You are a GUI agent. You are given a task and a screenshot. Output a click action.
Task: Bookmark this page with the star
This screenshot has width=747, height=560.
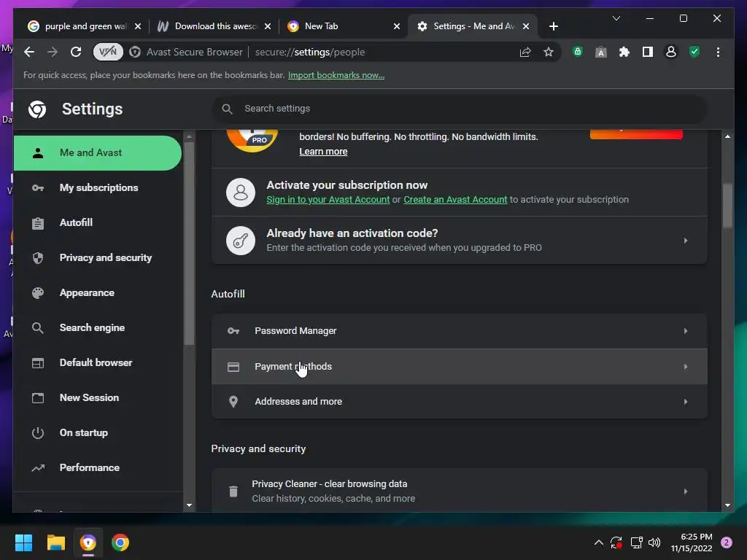point(549,52)
